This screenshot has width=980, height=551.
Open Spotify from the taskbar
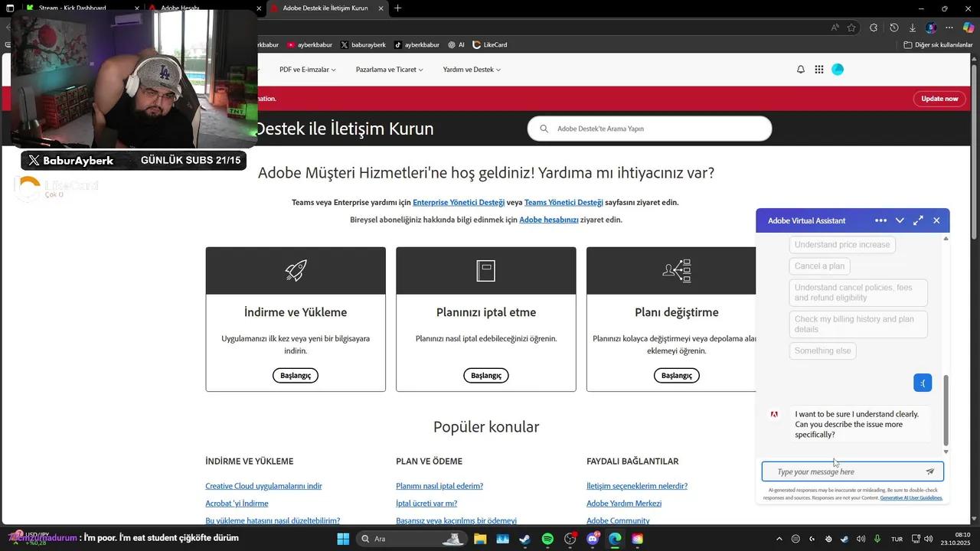(547, 539)
